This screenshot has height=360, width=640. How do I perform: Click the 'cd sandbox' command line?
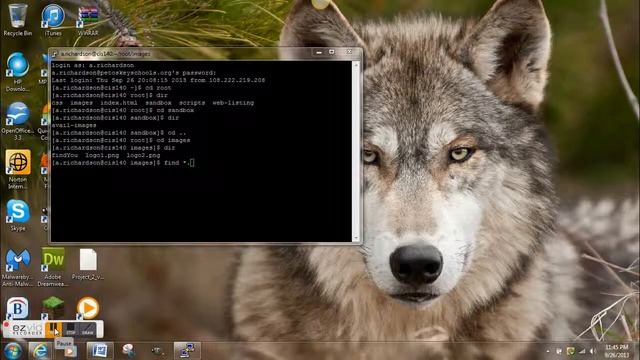123,110
